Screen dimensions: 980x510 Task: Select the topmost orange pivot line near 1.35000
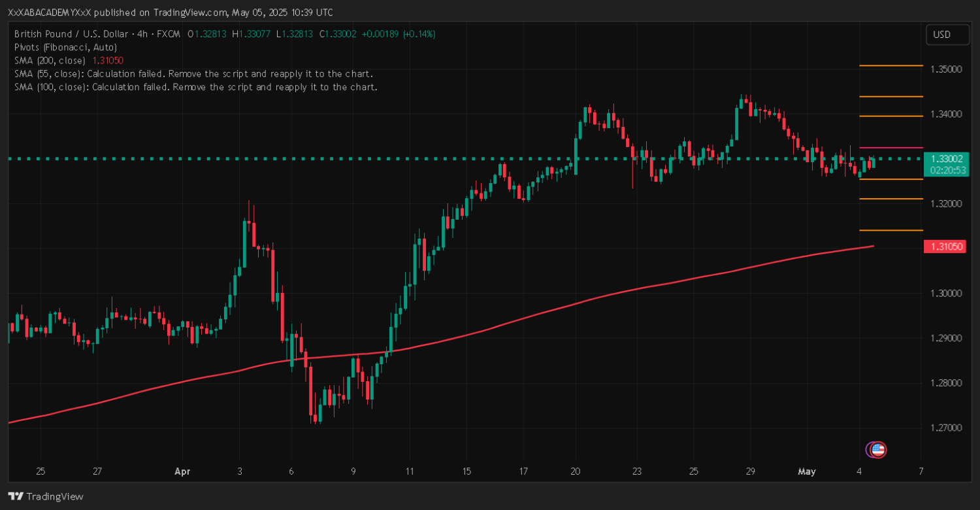click(x=890, y=65)
